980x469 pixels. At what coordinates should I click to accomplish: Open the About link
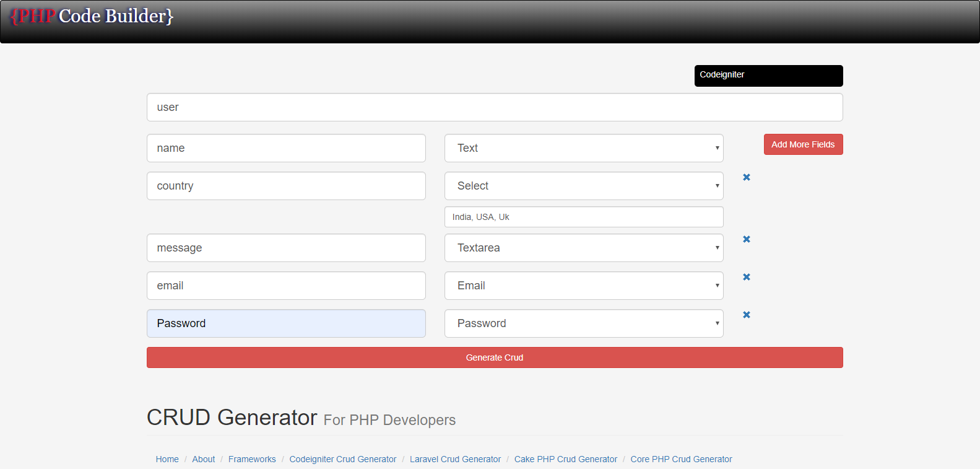204,459
